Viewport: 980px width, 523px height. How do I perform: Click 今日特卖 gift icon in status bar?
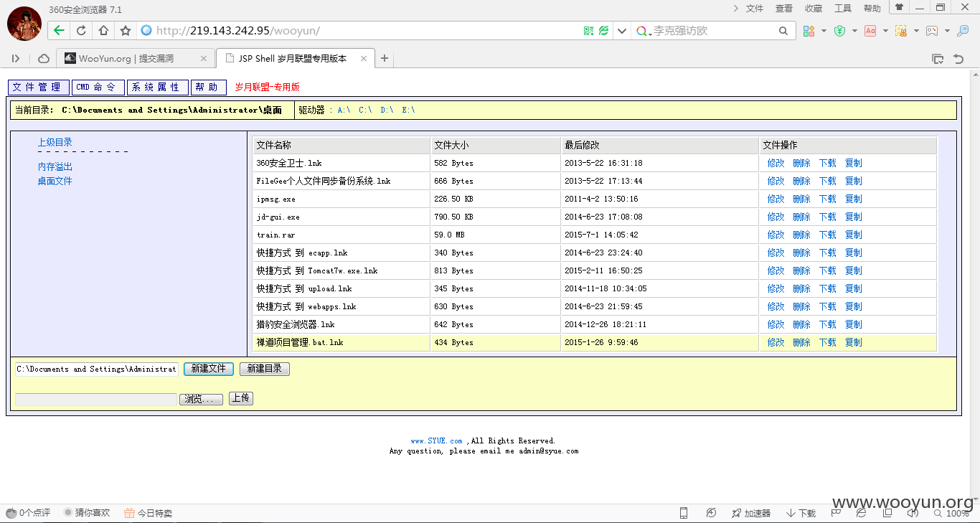click(x=148, y=513)
